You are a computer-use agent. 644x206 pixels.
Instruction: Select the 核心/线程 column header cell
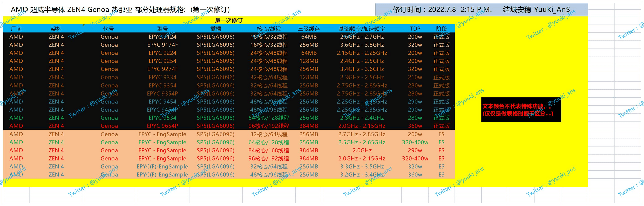(x=269, y=29)
